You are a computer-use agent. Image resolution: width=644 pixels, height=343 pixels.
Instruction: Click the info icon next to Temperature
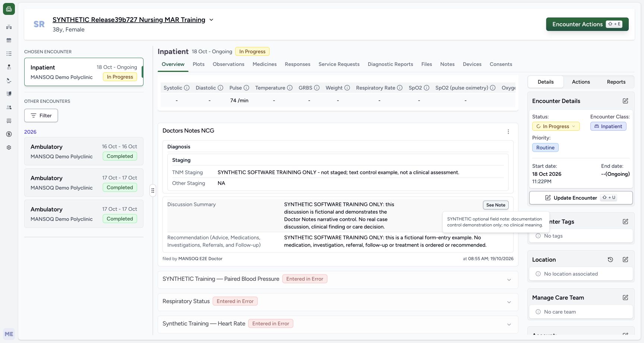point(290,88)
